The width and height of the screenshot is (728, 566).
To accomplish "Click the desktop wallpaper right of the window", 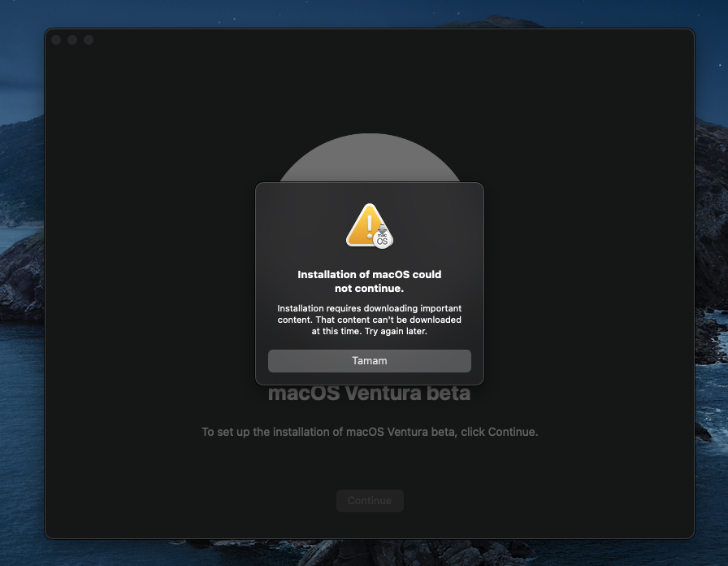I will click(711, 325).
